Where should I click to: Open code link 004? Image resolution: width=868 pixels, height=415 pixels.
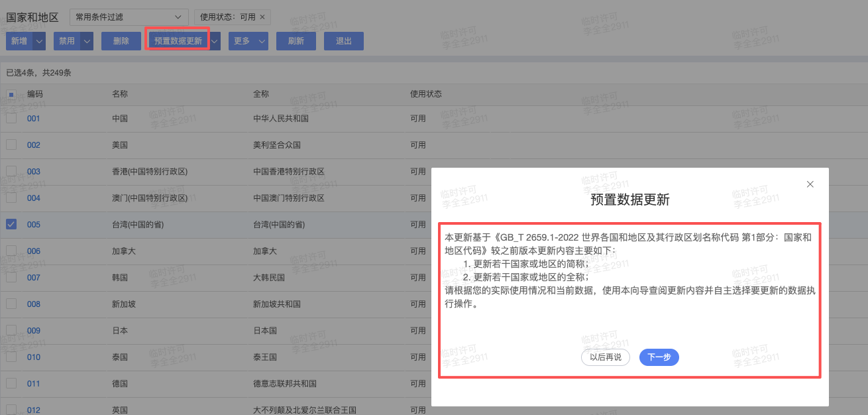click(x=34, y=198)
